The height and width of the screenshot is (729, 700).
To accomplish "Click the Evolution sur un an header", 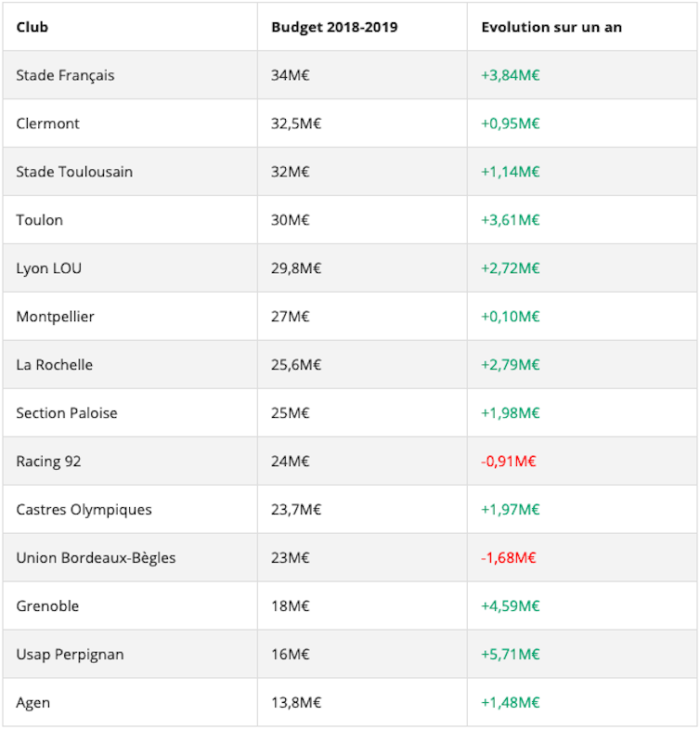I will pyautogui.click(x=551, y=27).
